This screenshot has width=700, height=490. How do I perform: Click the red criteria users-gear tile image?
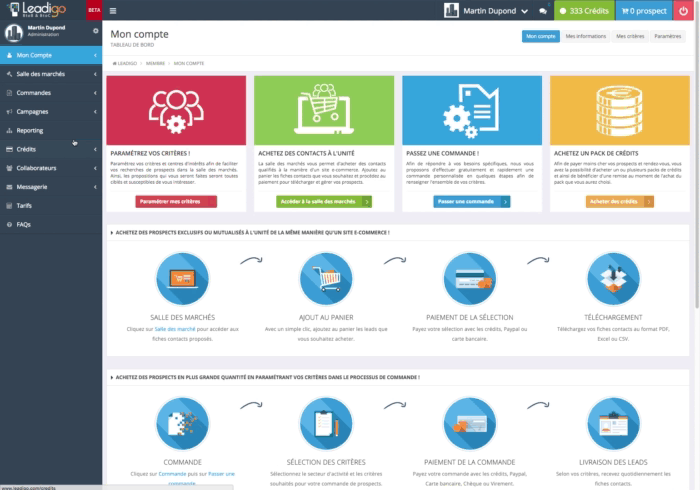176,110
